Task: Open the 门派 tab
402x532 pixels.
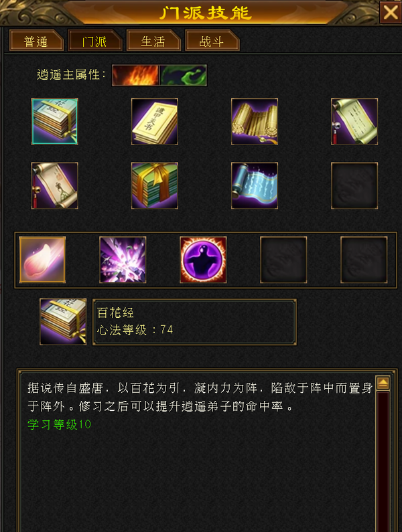Action: [95, 40]
